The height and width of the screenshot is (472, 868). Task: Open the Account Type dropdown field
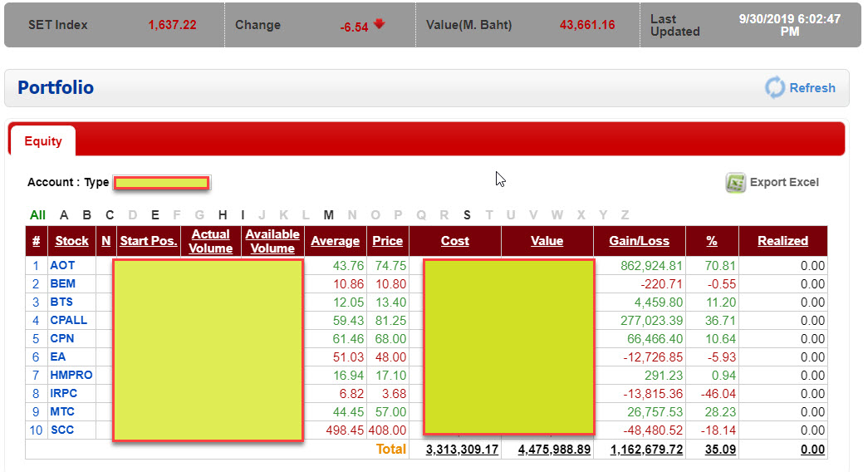(x=161, y=183)
